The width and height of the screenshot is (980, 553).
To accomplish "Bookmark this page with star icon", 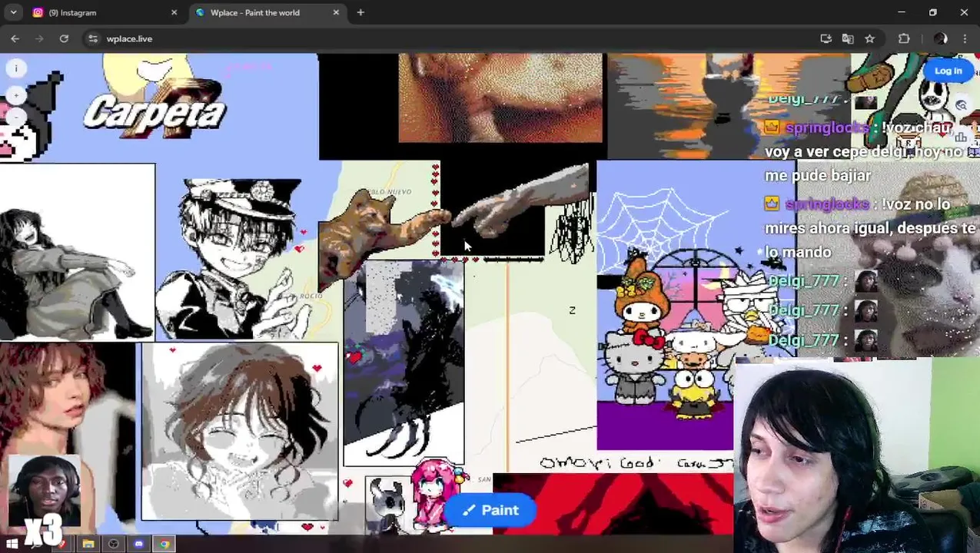I will pos(869,38).
